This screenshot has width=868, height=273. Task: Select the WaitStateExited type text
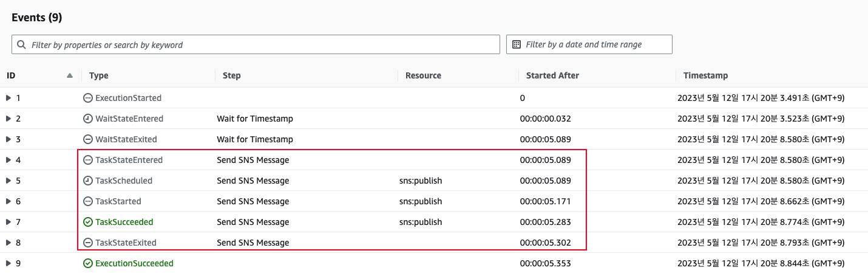[126, 139]
